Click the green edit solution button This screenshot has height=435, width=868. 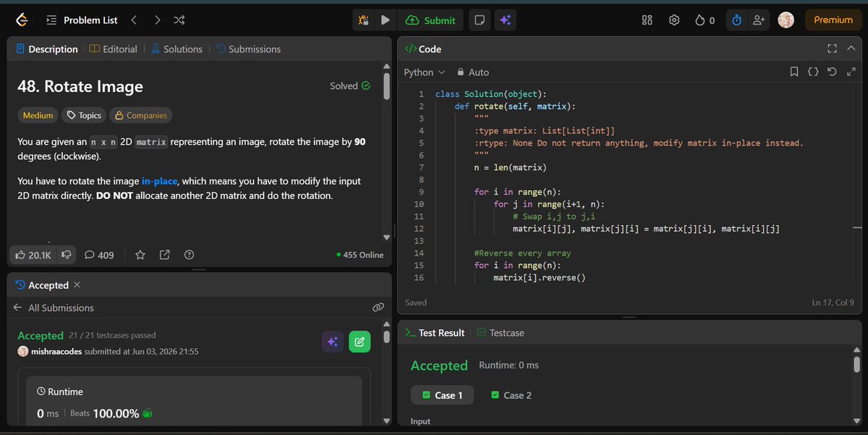(359, 342)
